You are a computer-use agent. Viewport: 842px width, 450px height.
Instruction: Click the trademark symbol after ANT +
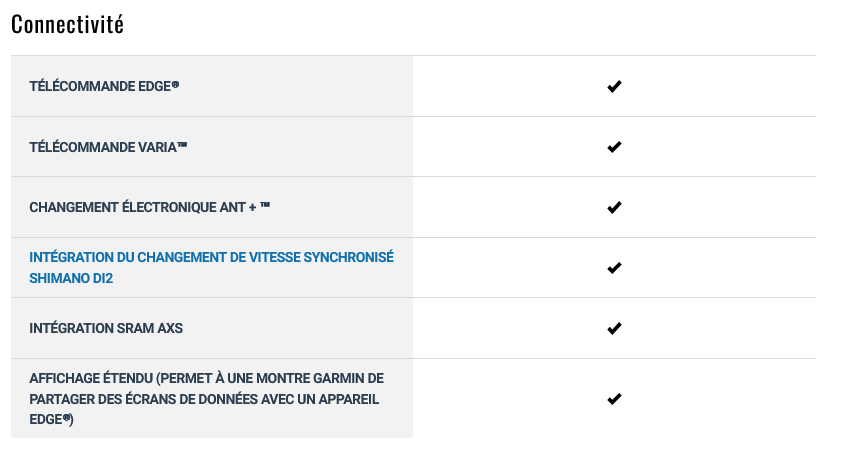265,205
